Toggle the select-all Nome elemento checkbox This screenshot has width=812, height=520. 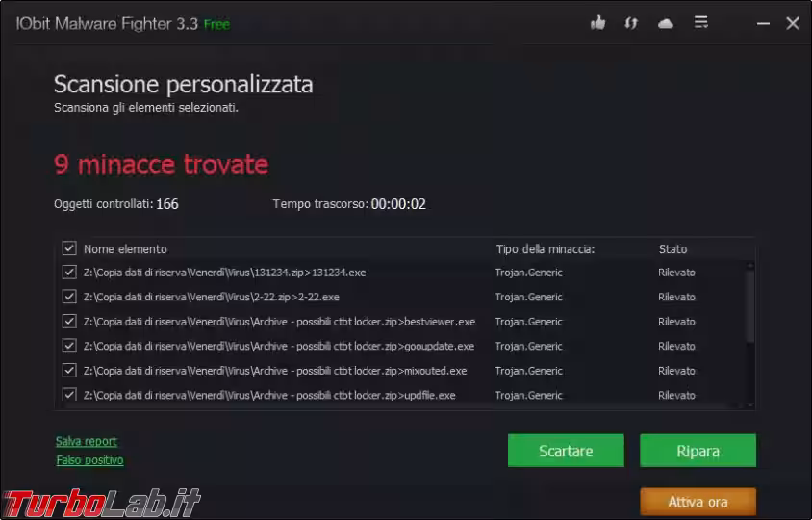(x=69, y=248)
